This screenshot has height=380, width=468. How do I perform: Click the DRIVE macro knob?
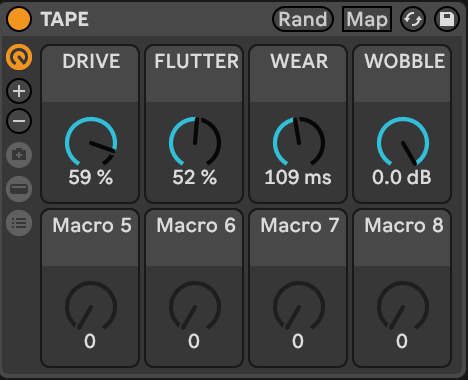tap(91, 142)
